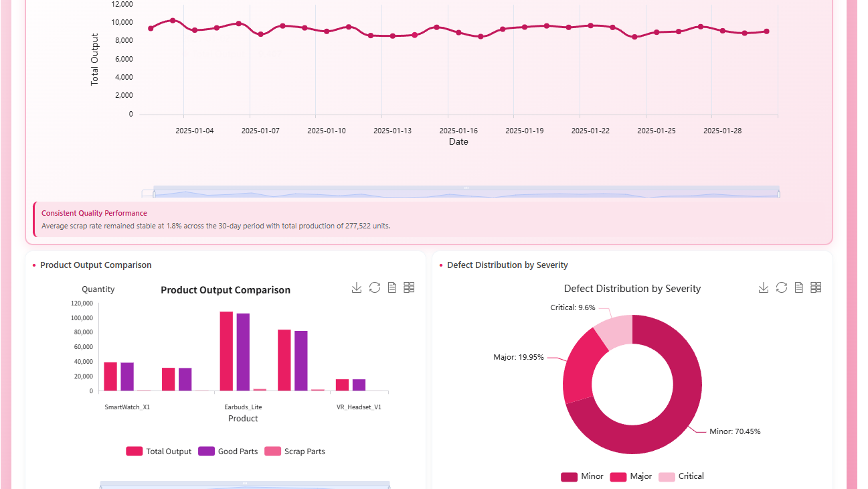Click the 'Quantity' axis title
The width and height of the screenshot is (868, 489).
[98, 289]
